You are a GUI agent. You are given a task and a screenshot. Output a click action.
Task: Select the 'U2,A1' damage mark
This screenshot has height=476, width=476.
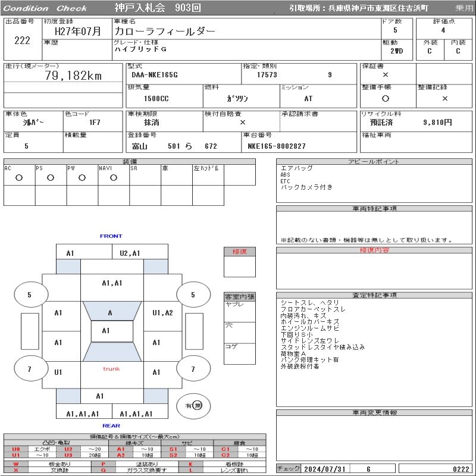pyautogui.click(x=130, y=253)
